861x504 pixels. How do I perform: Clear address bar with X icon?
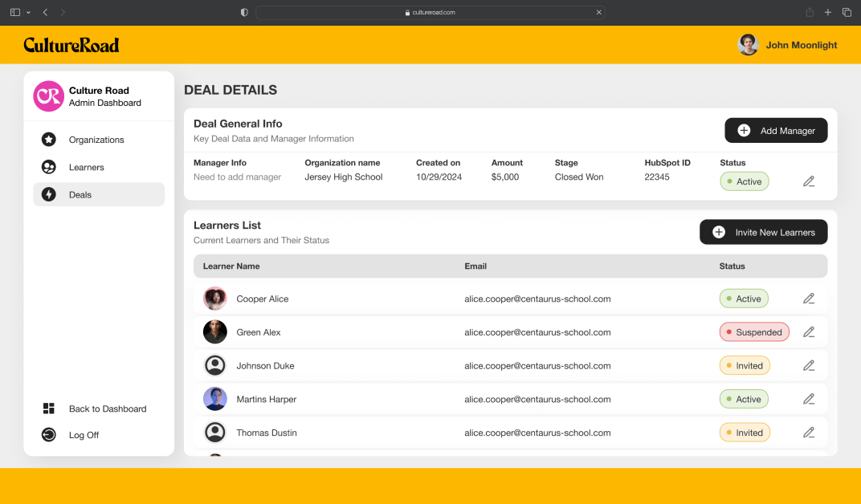(599, 12)
